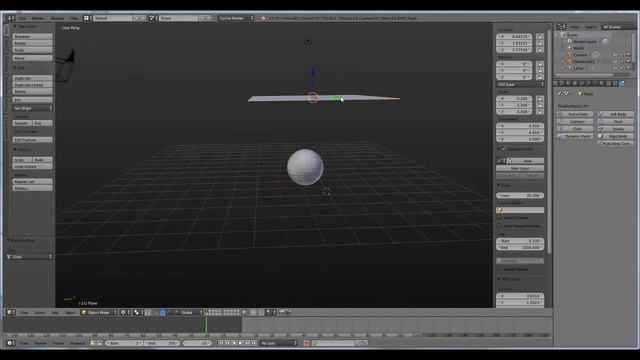Toggle Lamp renderability camera icon
This screenshot has width=640, height=360.
(628, 68)
